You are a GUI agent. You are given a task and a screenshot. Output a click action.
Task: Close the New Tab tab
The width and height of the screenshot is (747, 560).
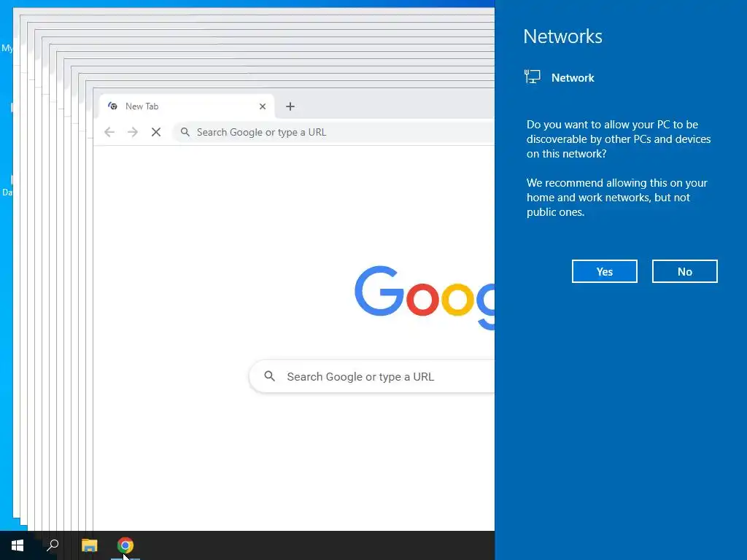(263, 106)
